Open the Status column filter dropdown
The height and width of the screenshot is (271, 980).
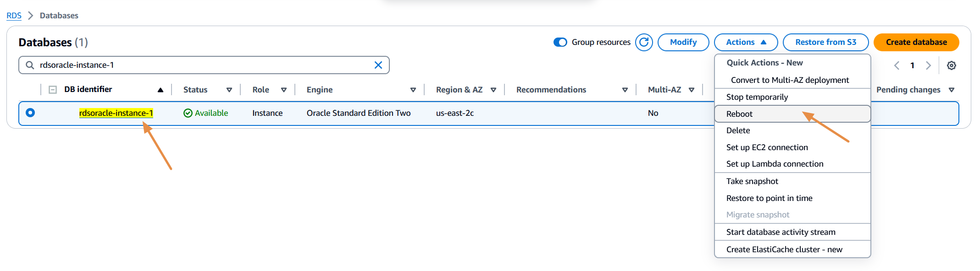click(229, 90)
